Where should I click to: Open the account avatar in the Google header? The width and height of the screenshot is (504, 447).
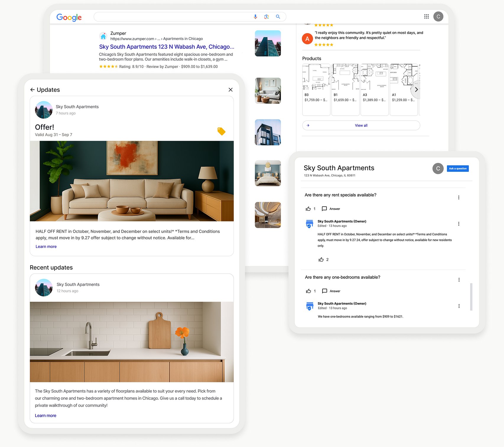click(438, 17)
